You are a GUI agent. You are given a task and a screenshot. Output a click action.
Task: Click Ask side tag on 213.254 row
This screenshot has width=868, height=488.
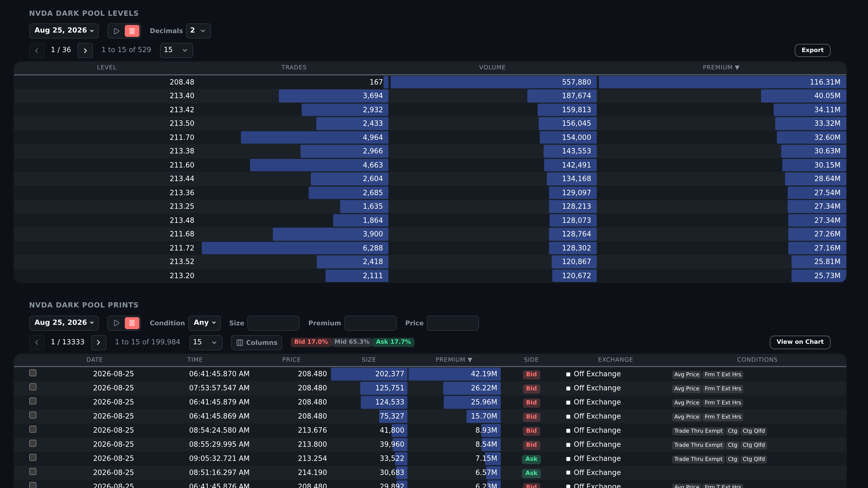(x=531, y=459)
